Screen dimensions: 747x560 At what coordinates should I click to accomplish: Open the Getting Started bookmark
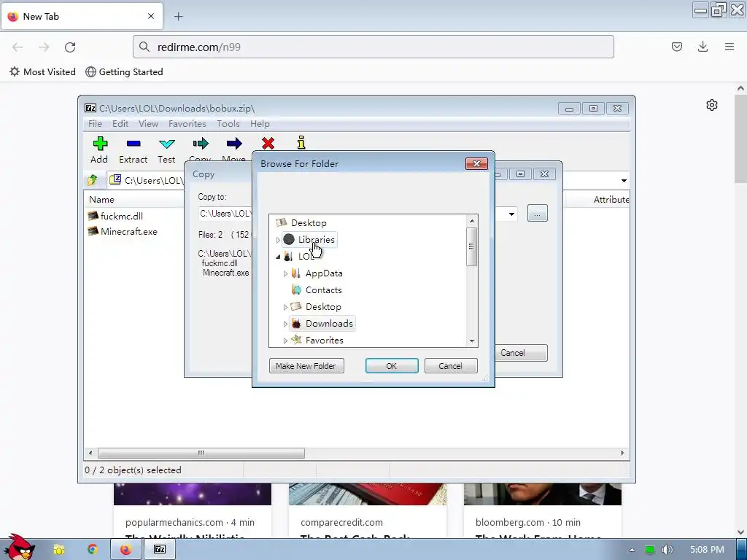pyautogui.click(x=124, y=72)
